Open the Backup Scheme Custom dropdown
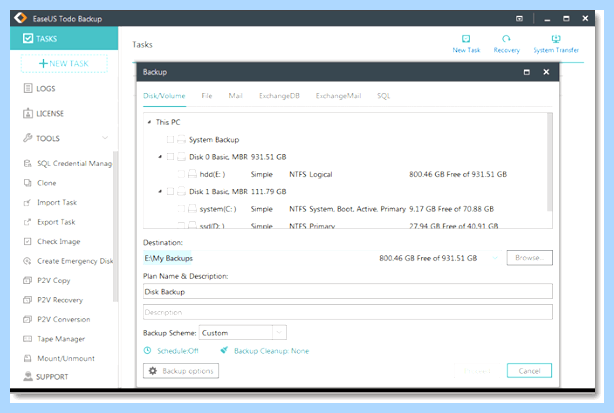Screen dimensions: 614x413 [242, 333]
